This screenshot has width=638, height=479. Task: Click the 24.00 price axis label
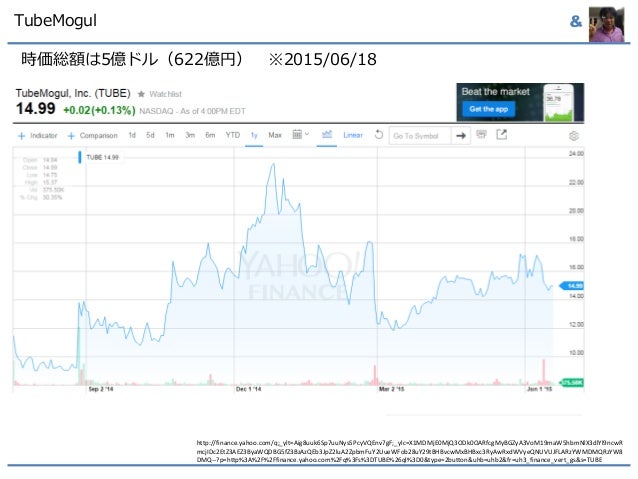[576, 154]
